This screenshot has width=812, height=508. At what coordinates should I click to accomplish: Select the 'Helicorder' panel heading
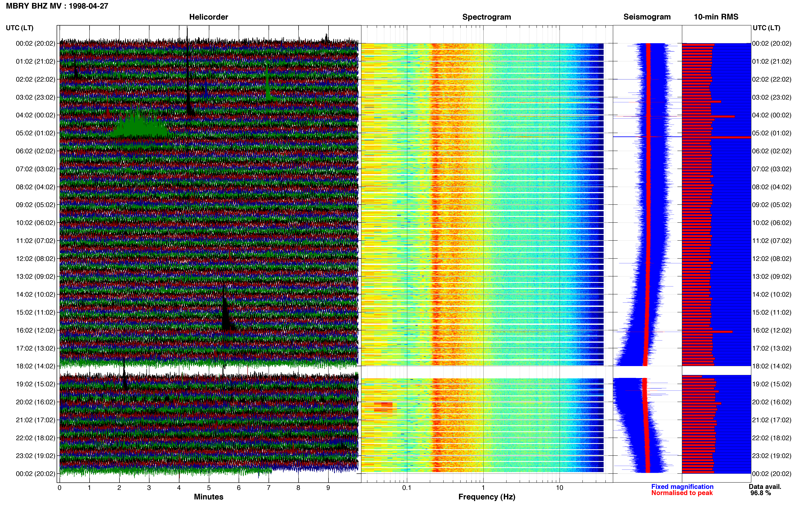[209, 17]
